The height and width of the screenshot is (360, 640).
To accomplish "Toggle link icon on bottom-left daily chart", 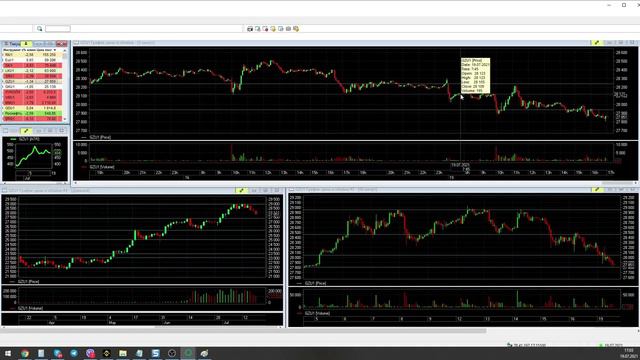I will 241,190.
